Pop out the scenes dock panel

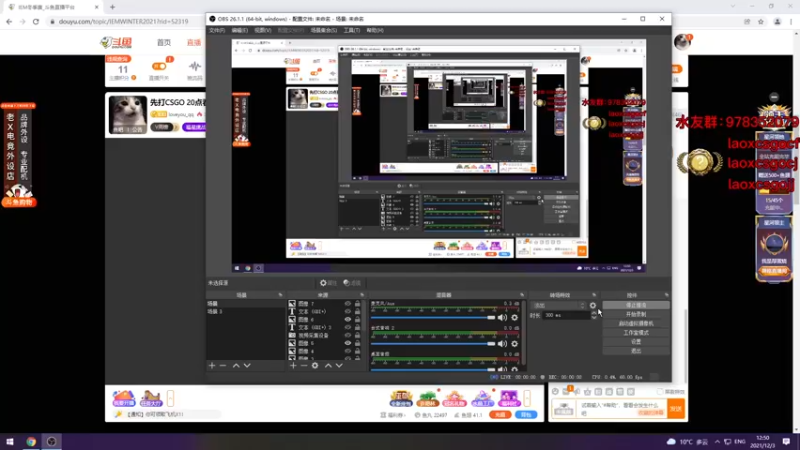pos(280,295)
